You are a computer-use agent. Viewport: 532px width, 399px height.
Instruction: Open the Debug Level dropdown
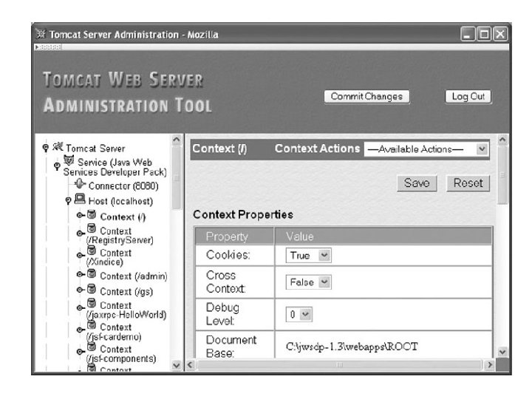(x=299, y=315)
